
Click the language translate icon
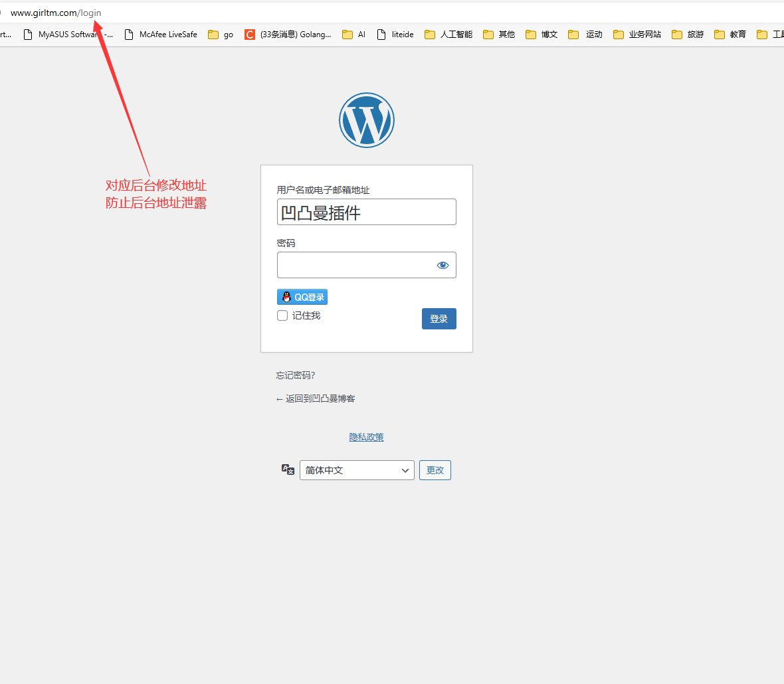tap(288, 470)
